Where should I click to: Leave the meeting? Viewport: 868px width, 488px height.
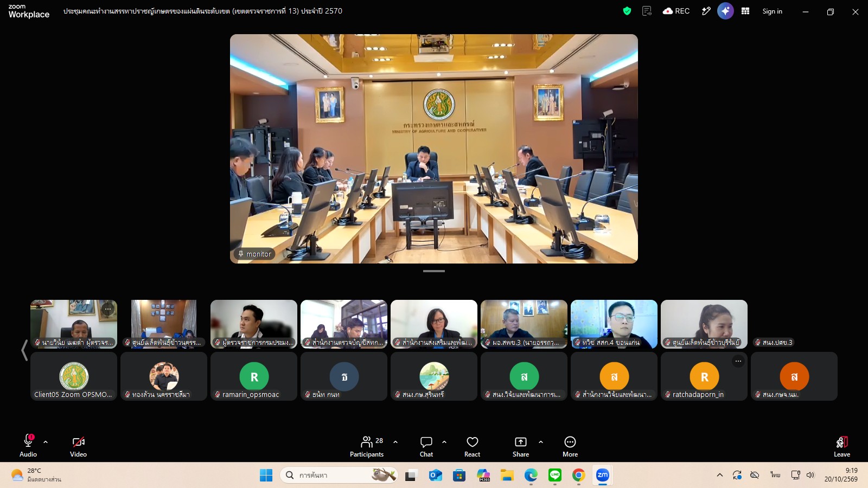(842, 446)
